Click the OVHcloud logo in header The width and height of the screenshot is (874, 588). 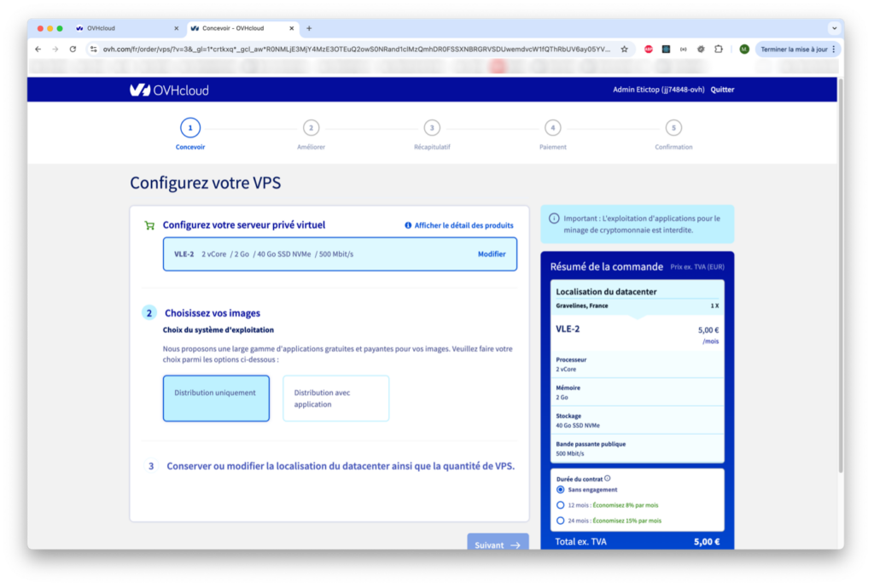pyautogui.click(x=170, y=90)
